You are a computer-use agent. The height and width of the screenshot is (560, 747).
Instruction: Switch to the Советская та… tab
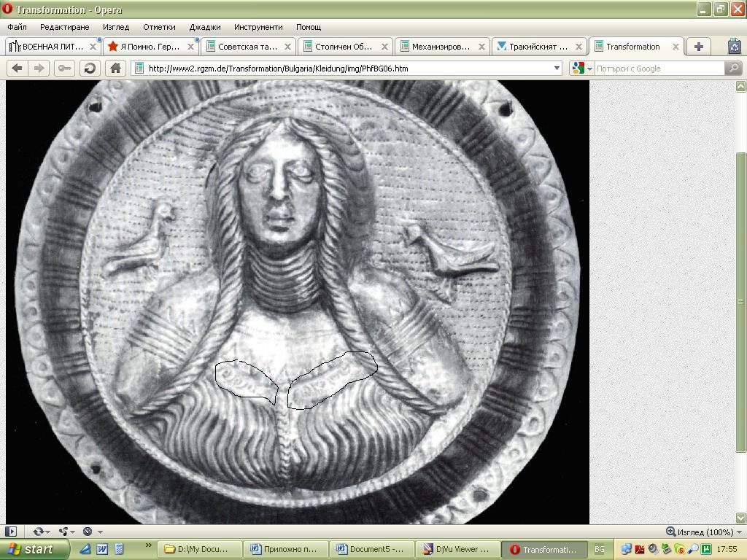coord(248,47)
